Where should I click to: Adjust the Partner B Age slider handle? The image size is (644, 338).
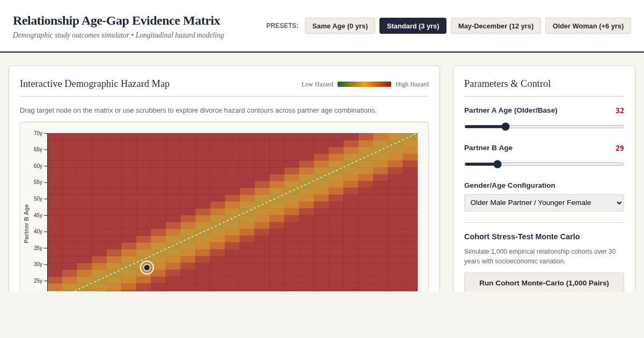(497, 164)
